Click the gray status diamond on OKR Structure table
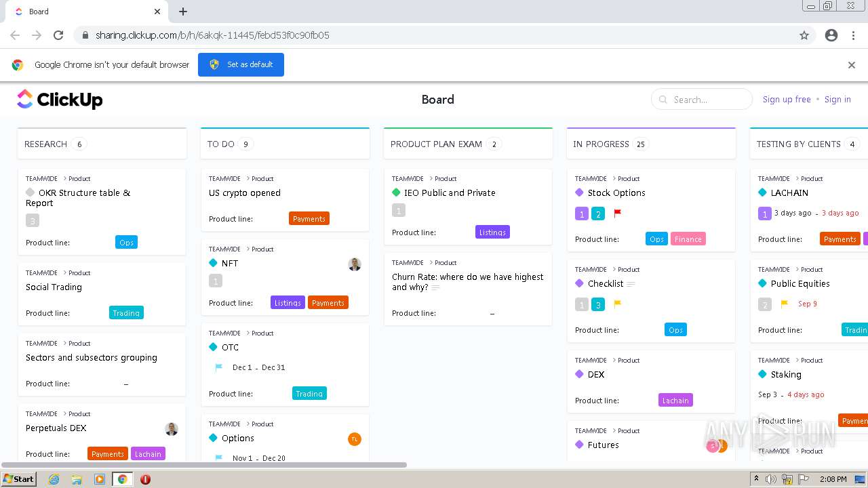The image size is (868, 488). [x=30, y=192]
